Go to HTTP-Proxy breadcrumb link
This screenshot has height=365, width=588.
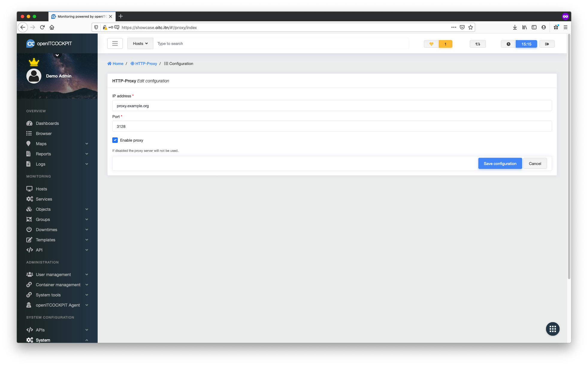pos(144,64)
